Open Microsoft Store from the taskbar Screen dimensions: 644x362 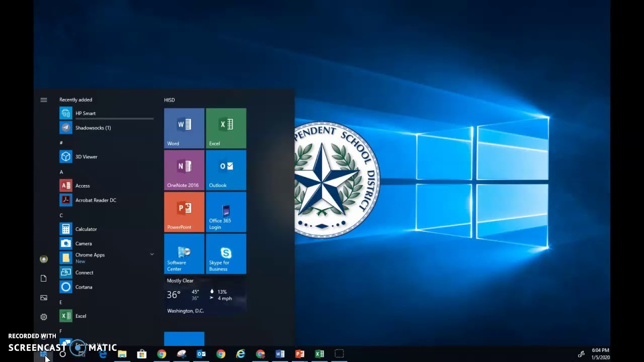(142, 354)
